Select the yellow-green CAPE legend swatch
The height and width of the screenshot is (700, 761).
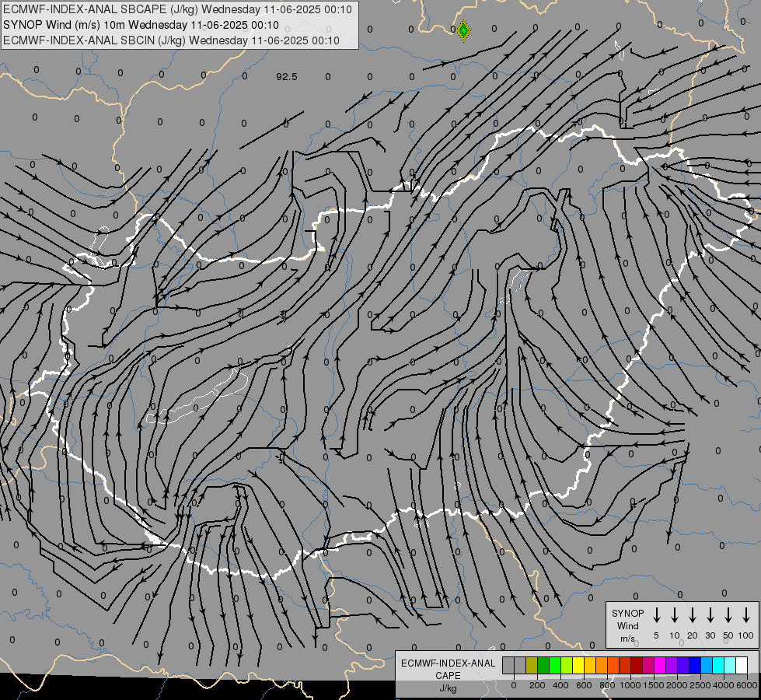(567, 665)
